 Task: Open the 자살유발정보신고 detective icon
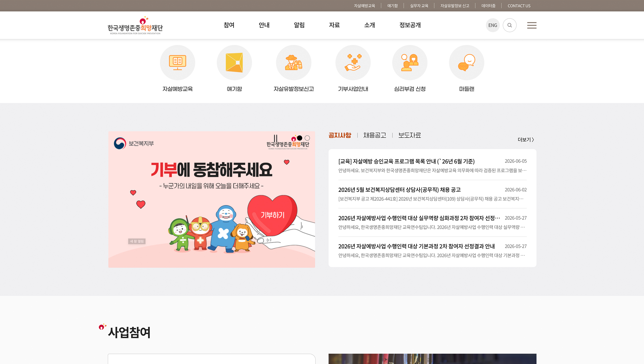pos(294,63)
